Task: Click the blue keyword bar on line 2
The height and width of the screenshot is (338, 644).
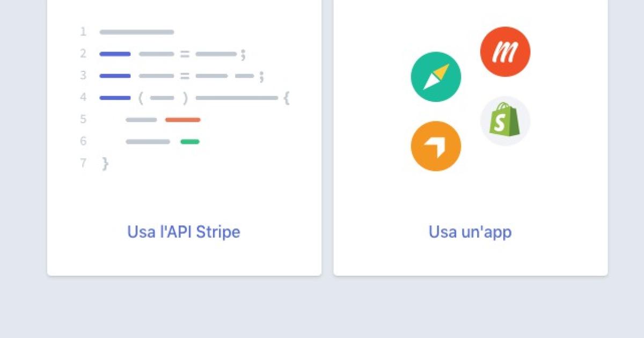Action: click(x=115, y=54)
